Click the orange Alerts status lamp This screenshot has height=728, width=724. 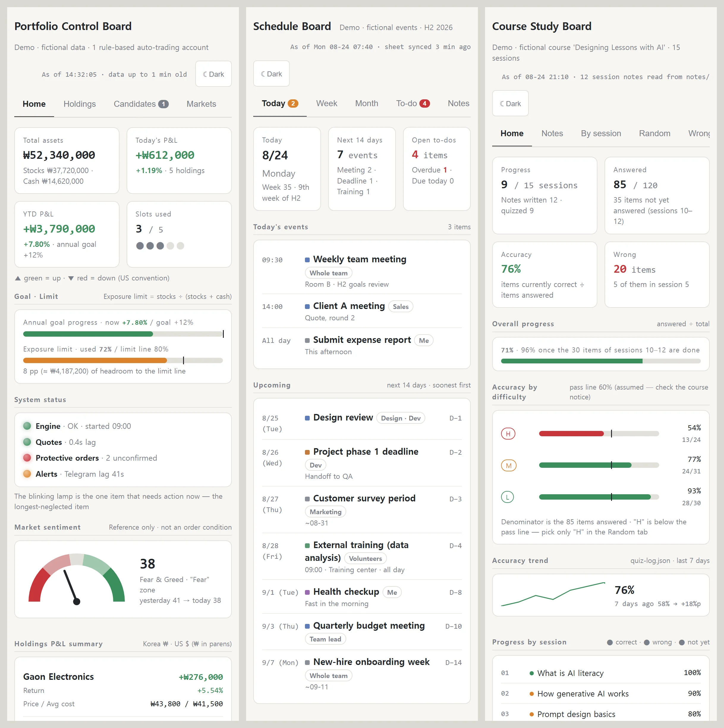coord(27,474)
